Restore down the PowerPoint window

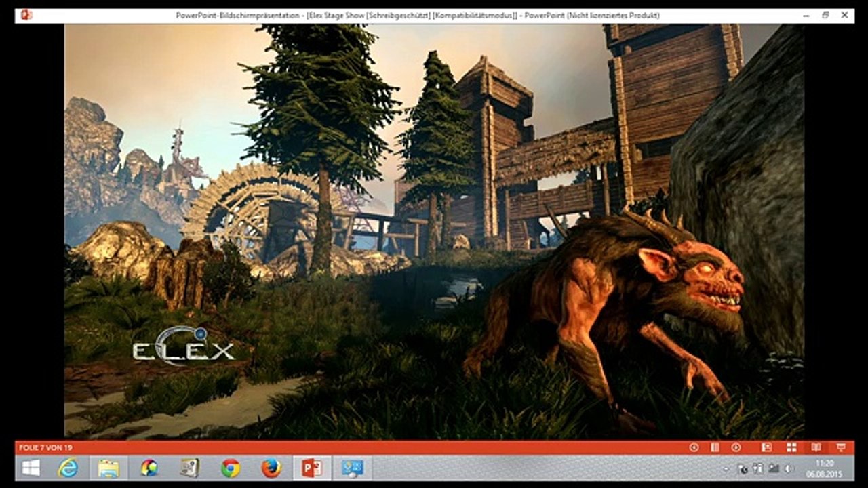[x=825, y=15]
